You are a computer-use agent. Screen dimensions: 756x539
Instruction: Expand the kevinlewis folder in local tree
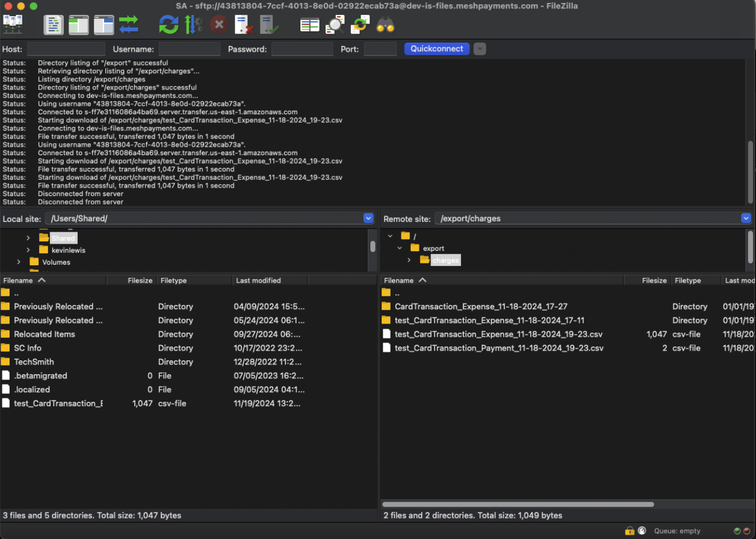pyautogui.click(x=28, y=250)
